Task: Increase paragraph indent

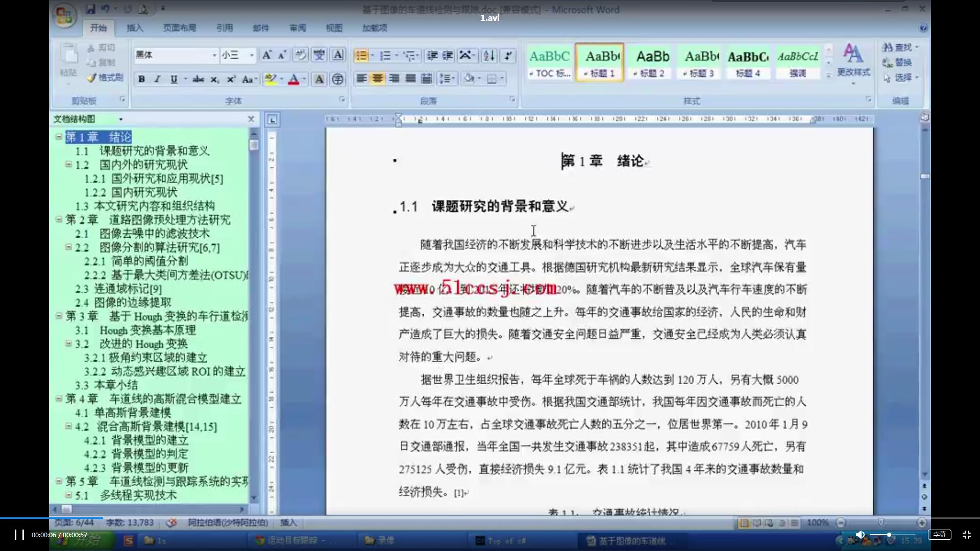Action: (x=448, y=56)
